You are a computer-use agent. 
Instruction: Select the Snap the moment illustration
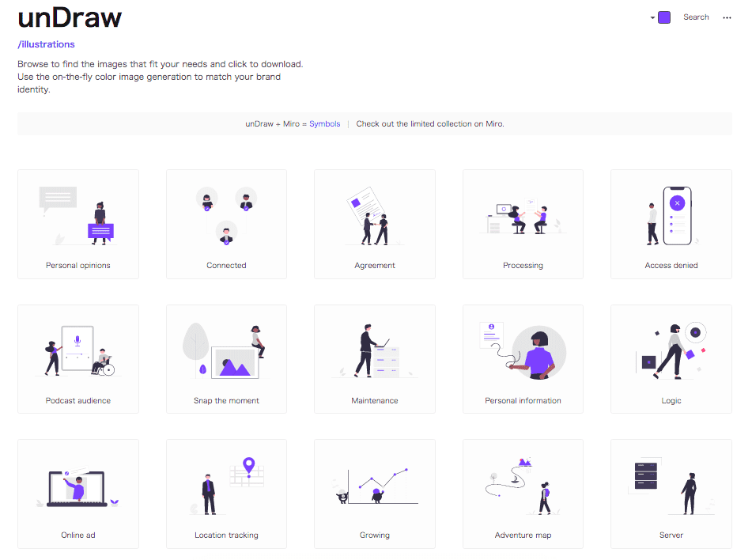click(226, 358)
